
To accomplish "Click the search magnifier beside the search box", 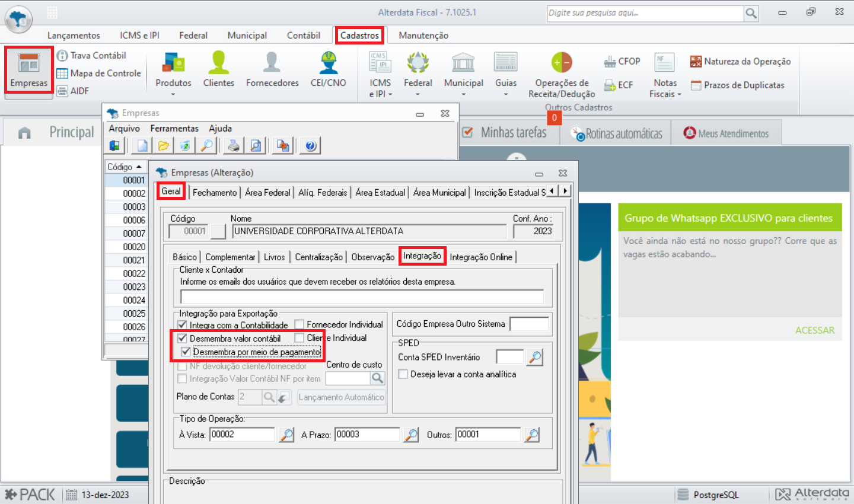I will tap(751, 13).
